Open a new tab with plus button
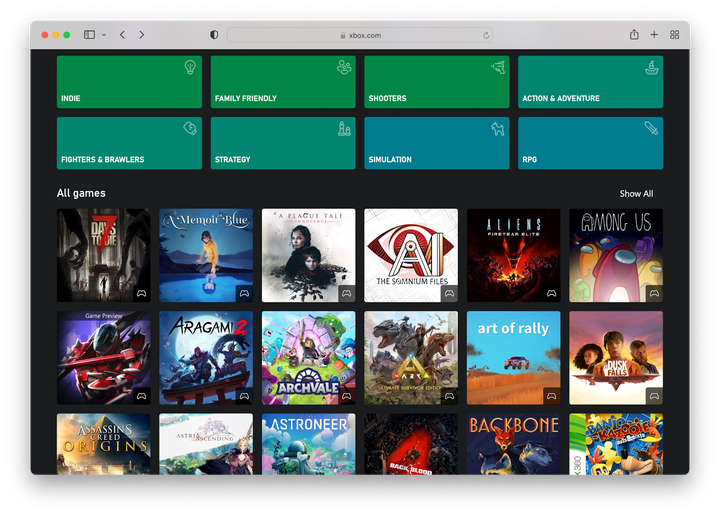 (x=654, y=35)
